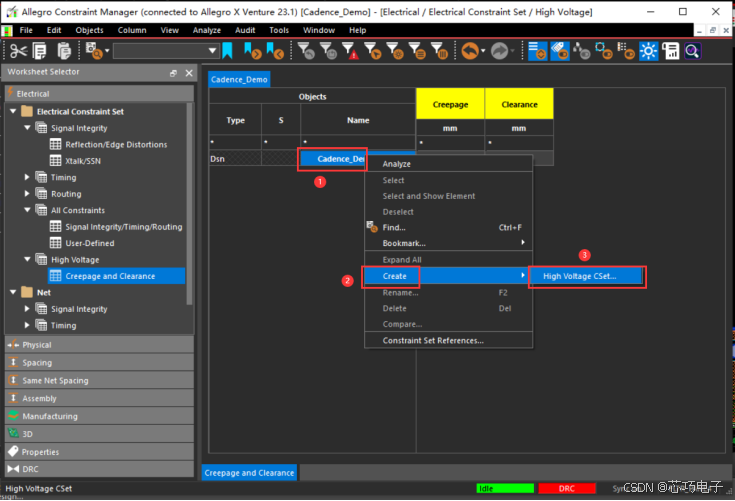Click the gray Redo arrow
Viewport: 735px width, 501px height.
point(500,51)
